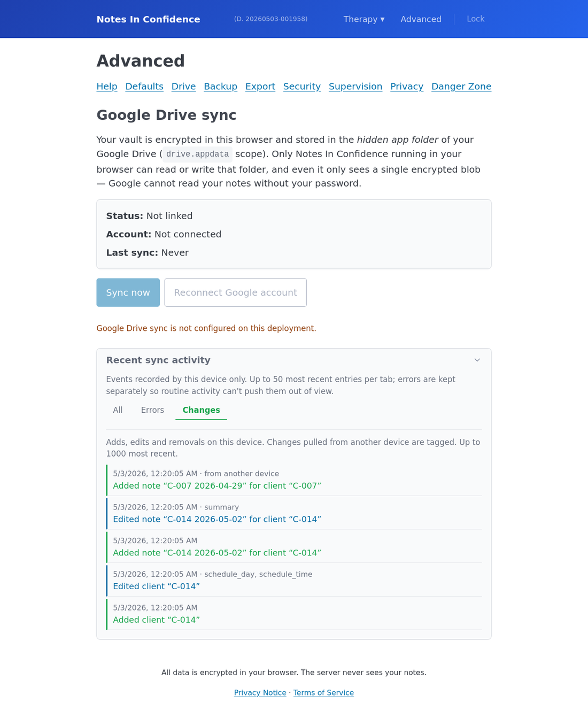Go to the Notes In Confidence home title
This screenshot has height=726, width=588.
149,19
